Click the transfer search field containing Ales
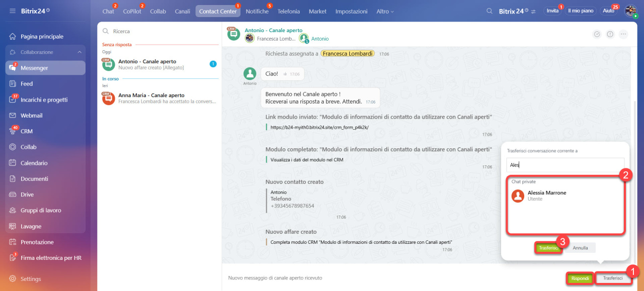Image resolution: width=644 pixels, height=291 pixels. tap(566, 165)
